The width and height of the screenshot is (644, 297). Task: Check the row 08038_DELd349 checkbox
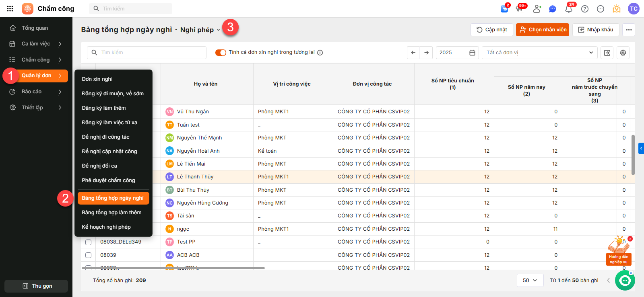(89, 242)
